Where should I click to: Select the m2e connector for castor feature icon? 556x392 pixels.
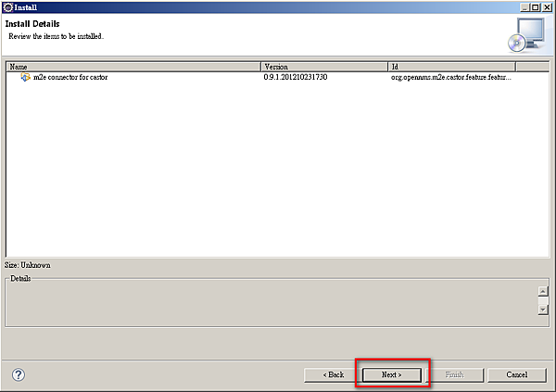(x=25, y=77)
